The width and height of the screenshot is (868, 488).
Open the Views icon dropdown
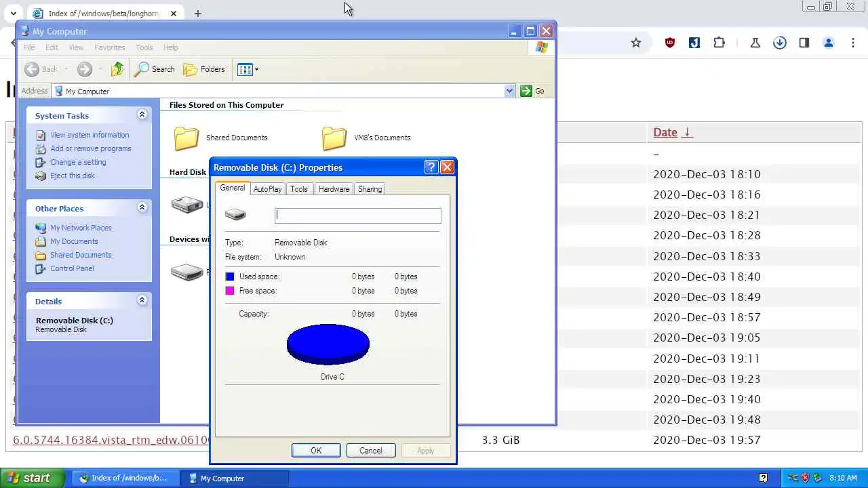248,69
